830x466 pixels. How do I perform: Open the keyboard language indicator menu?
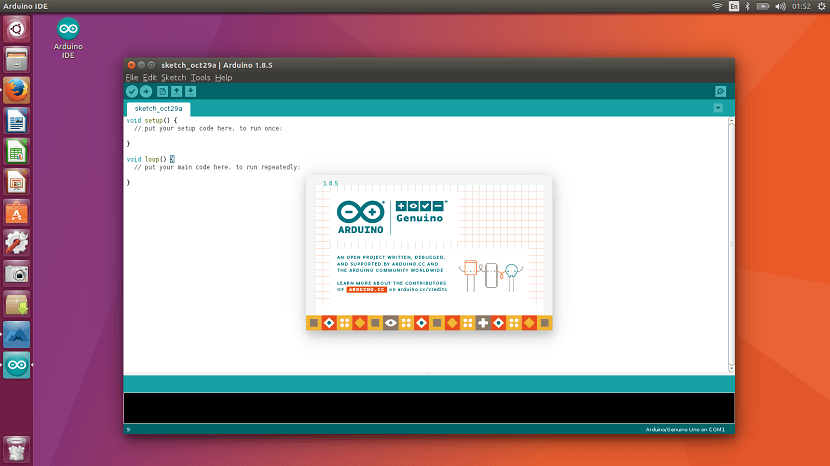tap(735, 7)
